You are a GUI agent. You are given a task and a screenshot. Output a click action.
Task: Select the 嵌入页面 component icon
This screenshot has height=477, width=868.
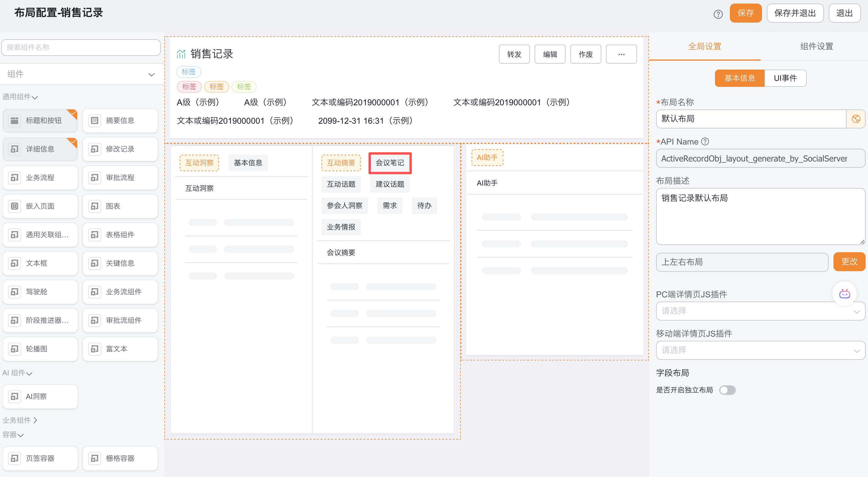click(x=15, y=206)
